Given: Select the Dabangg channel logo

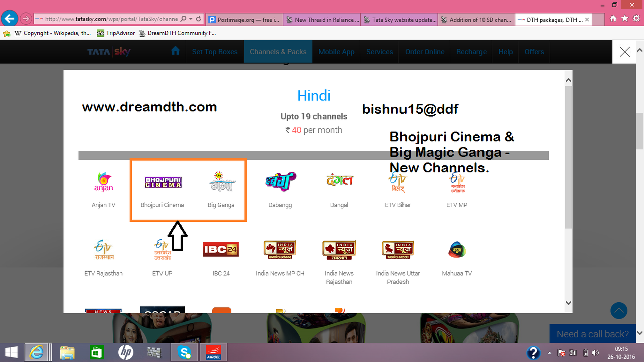Looking at the screenshot, I should 280,182.
